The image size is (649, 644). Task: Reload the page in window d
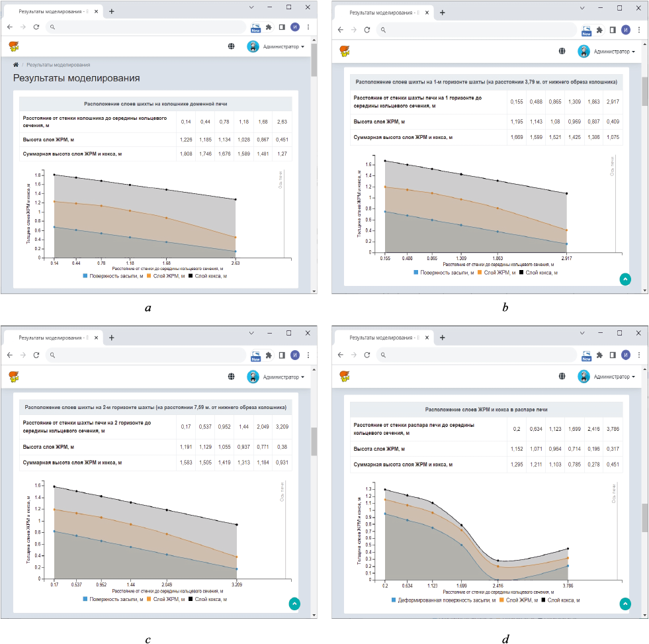[x=367, y=355]
